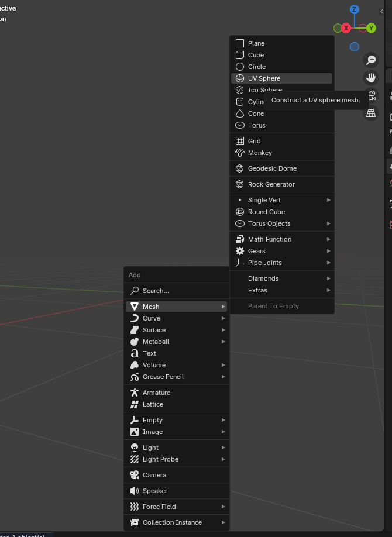This screenshot has height=537, width=392.
Task: Open the Search field in Add menu
Action: 177,290
